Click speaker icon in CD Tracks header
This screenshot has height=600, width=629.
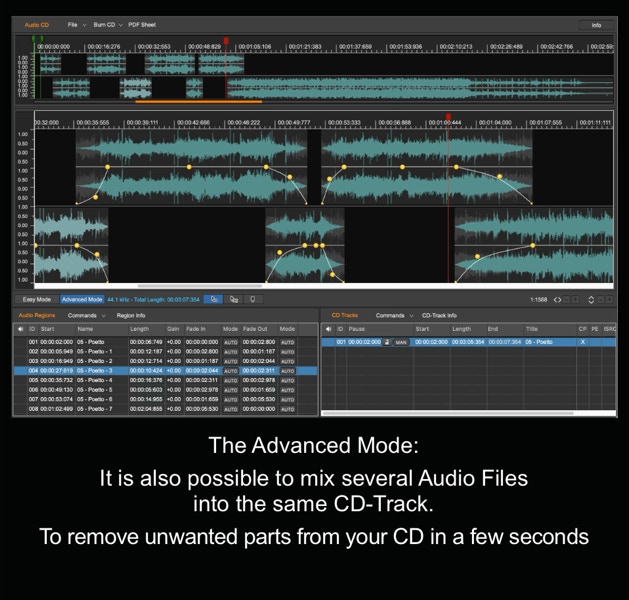(327, 328)
